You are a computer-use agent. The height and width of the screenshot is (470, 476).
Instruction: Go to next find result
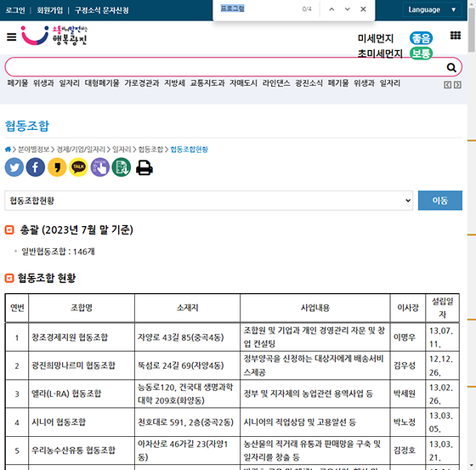click(x=348, y=9)
